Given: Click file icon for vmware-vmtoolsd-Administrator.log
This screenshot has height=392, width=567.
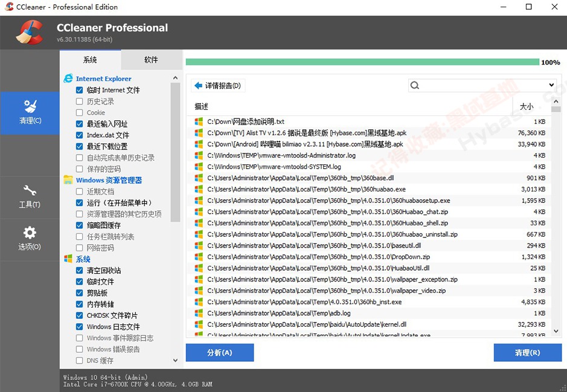Looking at the screenshot, I should [x=199, y=155].
